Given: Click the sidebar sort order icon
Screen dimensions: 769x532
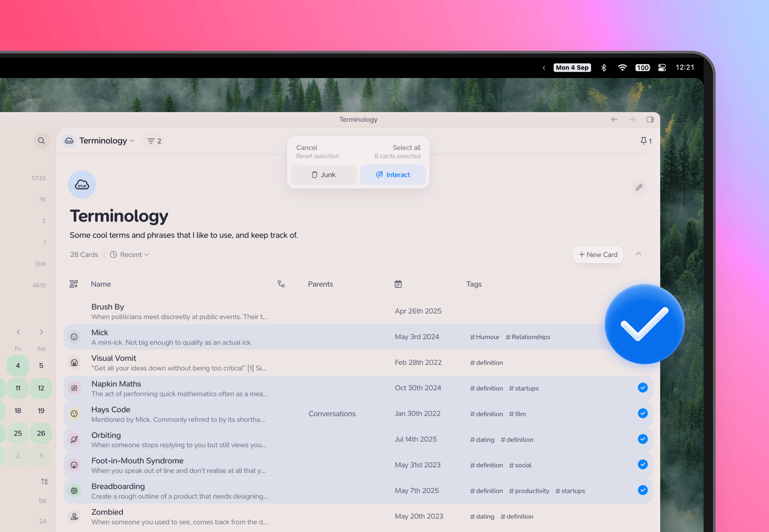Looking at the screenshot, I should click(x=44, y=481).
